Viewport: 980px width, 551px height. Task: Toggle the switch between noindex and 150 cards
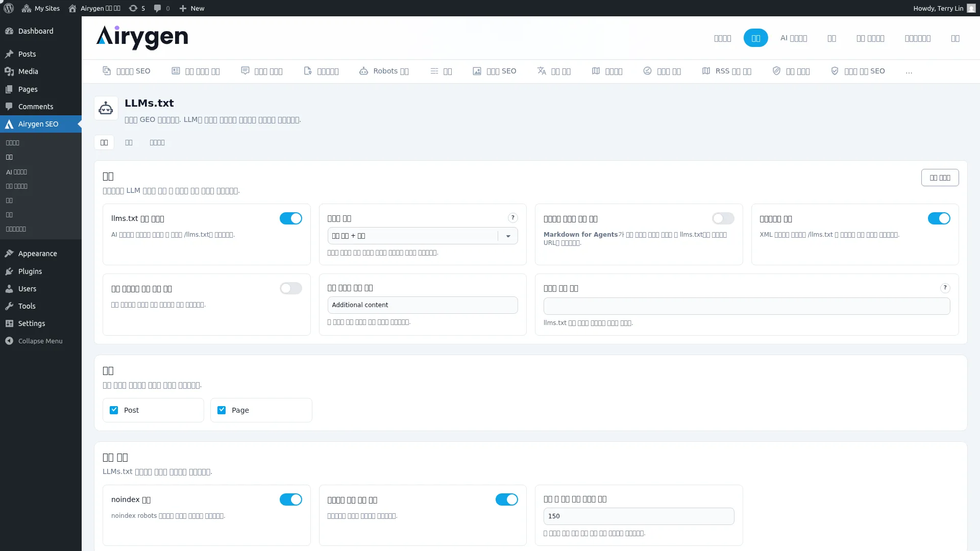507,499
